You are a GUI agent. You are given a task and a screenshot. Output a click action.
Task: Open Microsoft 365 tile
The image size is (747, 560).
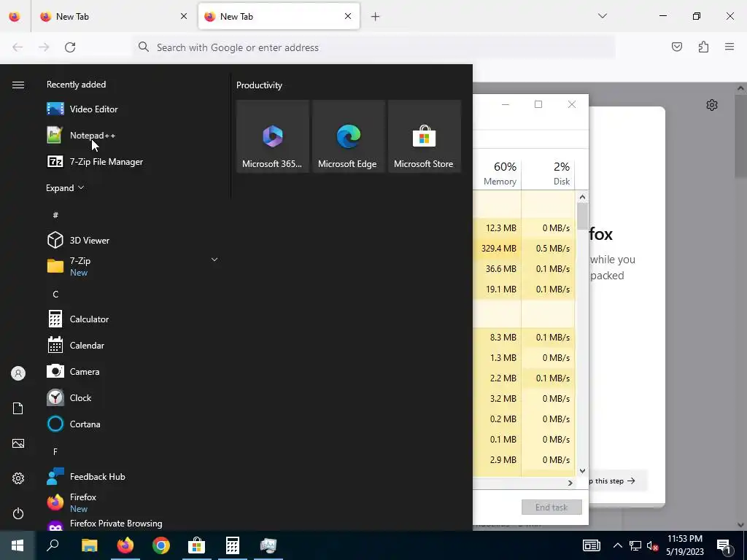pos(273,136)
